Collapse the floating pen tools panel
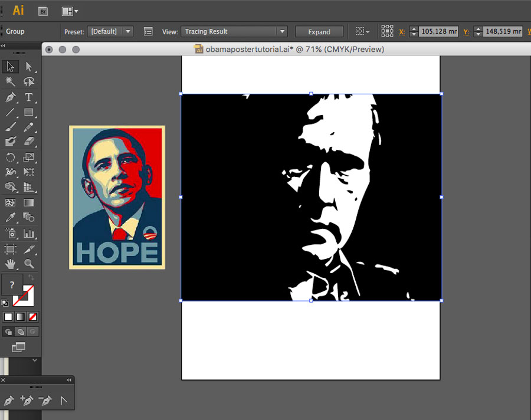 [x=69, y=380]
